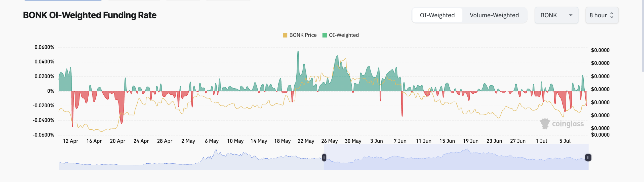
Task: Toggle the BONK Price legend series
Action: 300,35
